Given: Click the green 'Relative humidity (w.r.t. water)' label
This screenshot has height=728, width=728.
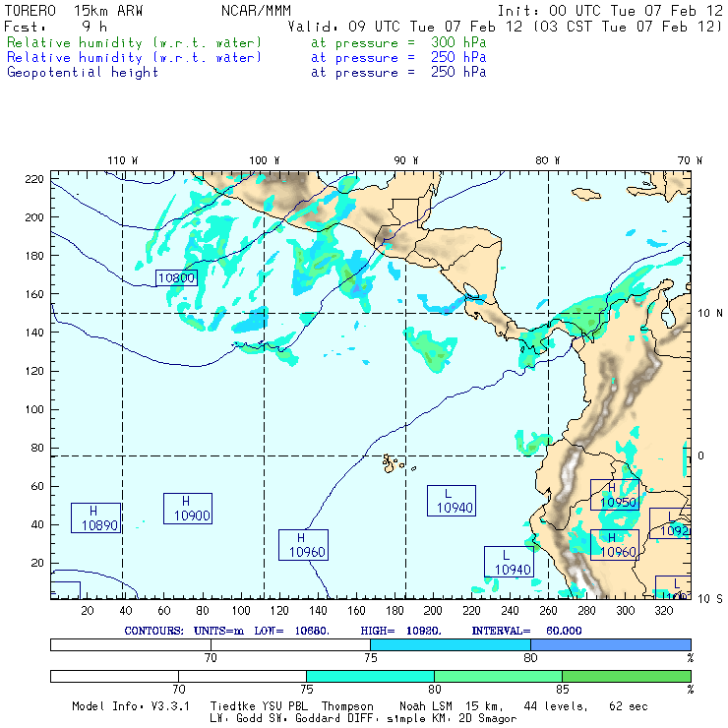Looking at the screenshot, I should pos(134,42).
